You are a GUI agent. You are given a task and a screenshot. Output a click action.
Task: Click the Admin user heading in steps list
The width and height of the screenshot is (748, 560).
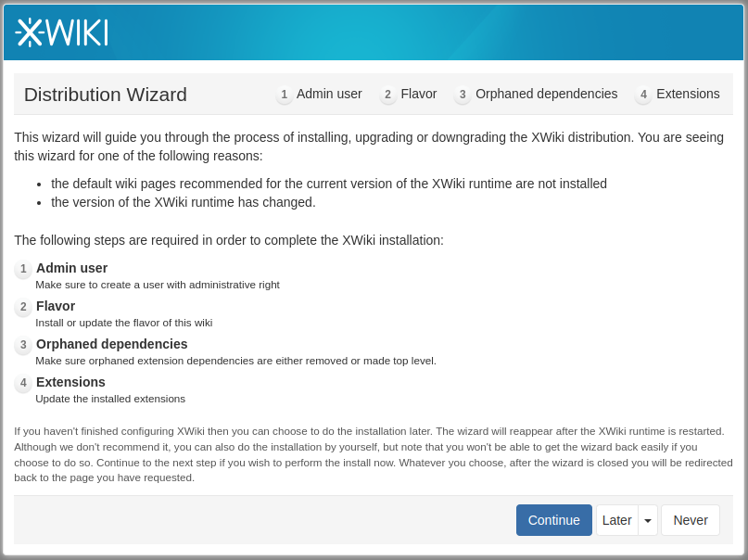tap(71, 268)
